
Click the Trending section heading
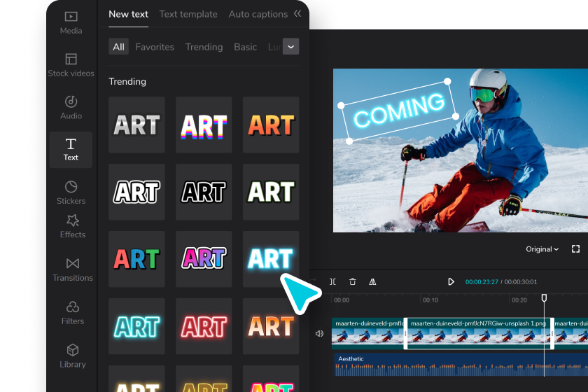127,81
